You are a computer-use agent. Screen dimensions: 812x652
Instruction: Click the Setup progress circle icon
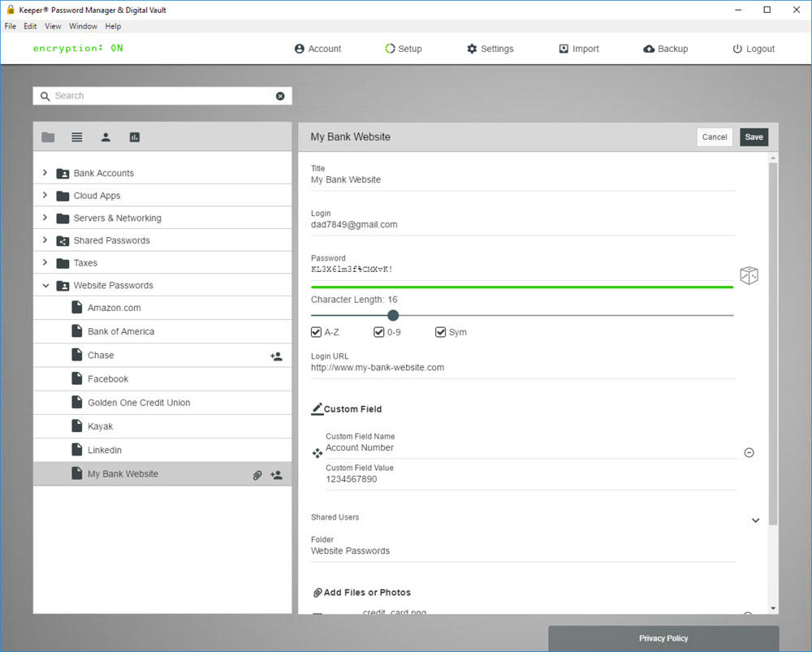click(390, 49)
